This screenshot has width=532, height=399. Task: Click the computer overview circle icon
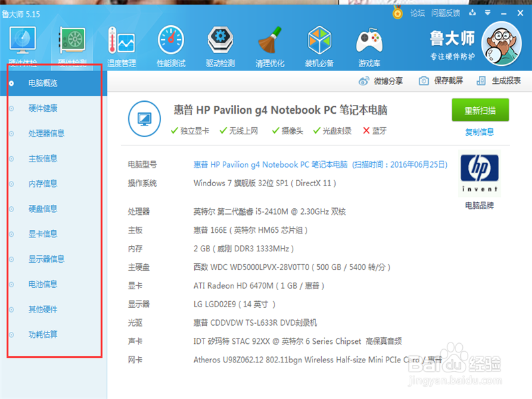click(x=144, y=119)
